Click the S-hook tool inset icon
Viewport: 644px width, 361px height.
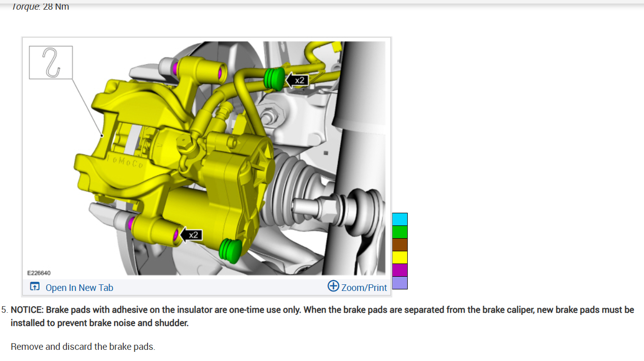pyautogui.click(x=51, y=62)
